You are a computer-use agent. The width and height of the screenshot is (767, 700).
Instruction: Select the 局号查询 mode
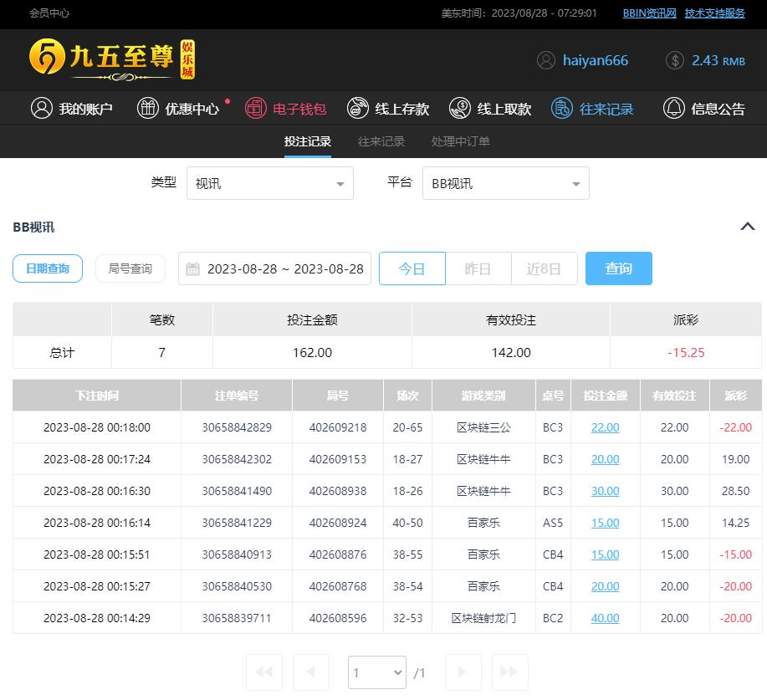click(130, 268)
